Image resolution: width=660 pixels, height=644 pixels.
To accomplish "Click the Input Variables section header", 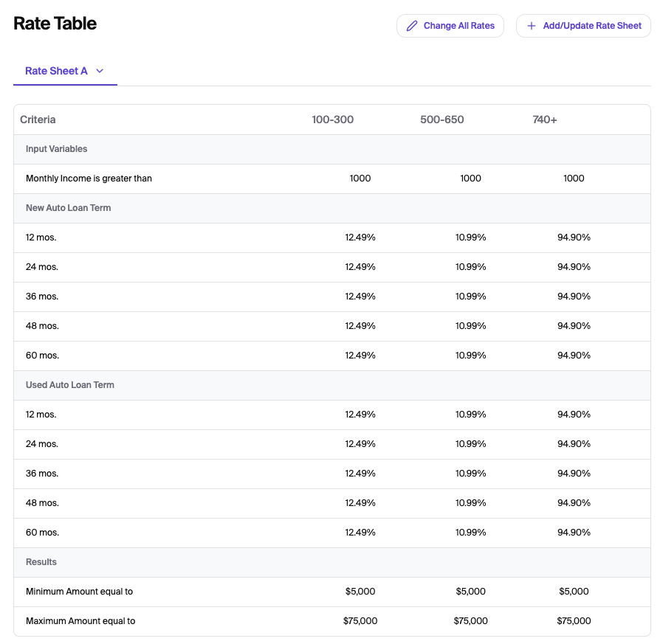I will click(x=57, y=149).
